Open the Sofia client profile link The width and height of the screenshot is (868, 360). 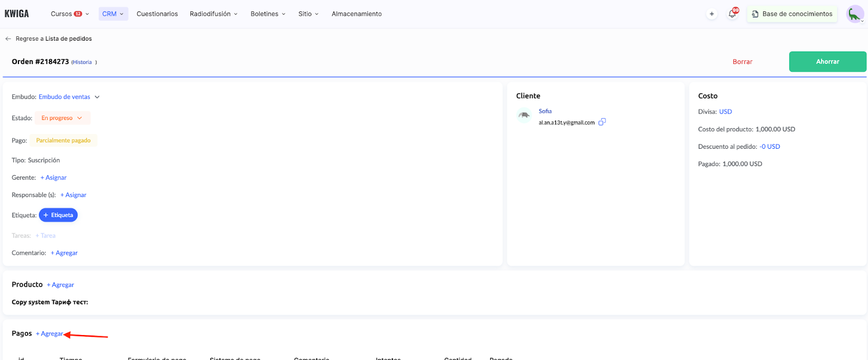pos(545,111)
